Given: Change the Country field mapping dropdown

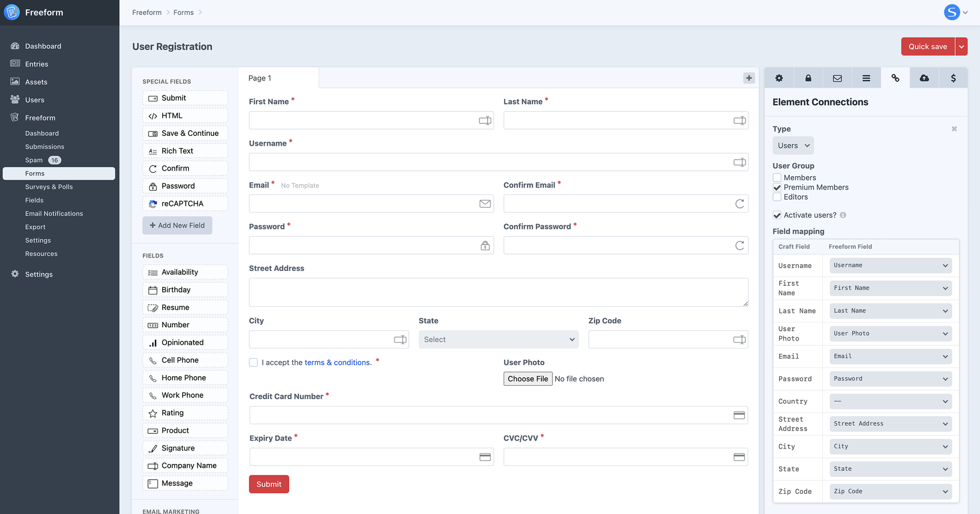Looking at the screenshot, I should tap(890, 401).
